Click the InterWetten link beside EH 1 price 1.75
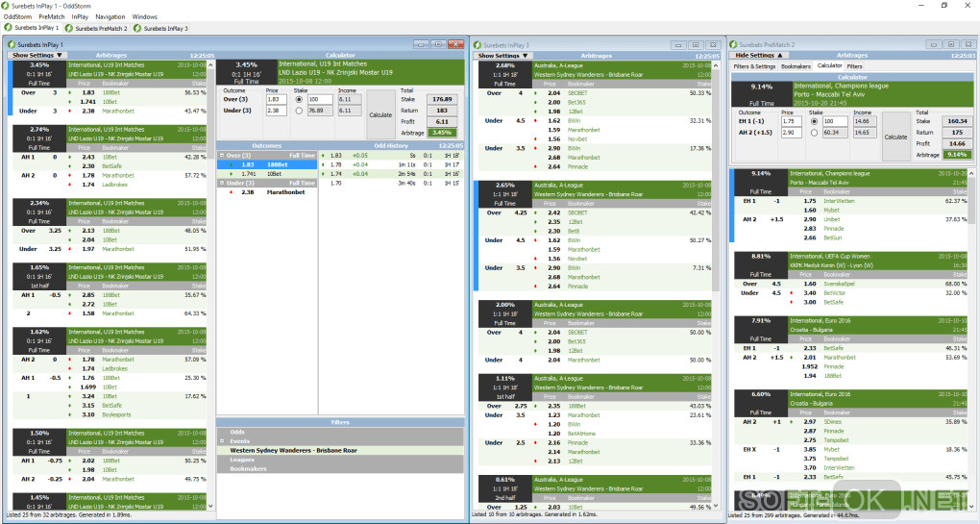 [x=839, y=201]
